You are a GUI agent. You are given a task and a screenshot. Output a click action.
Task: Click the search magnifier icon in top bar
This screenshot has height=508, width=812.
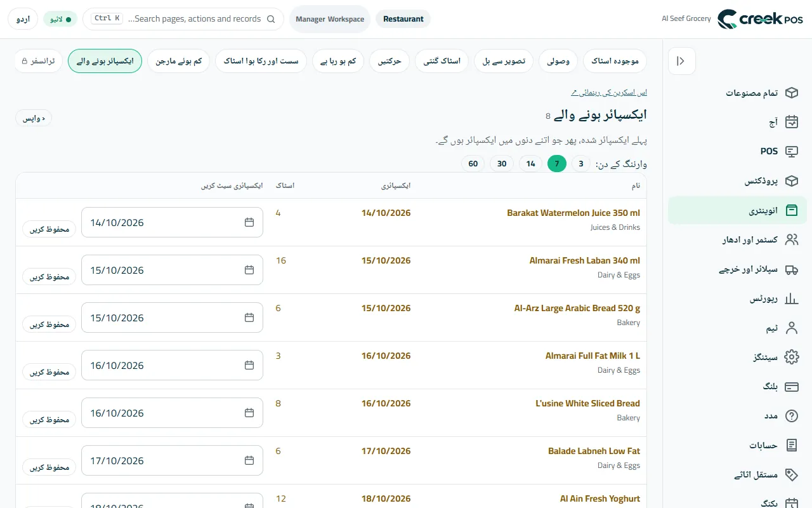coord(271,19)
